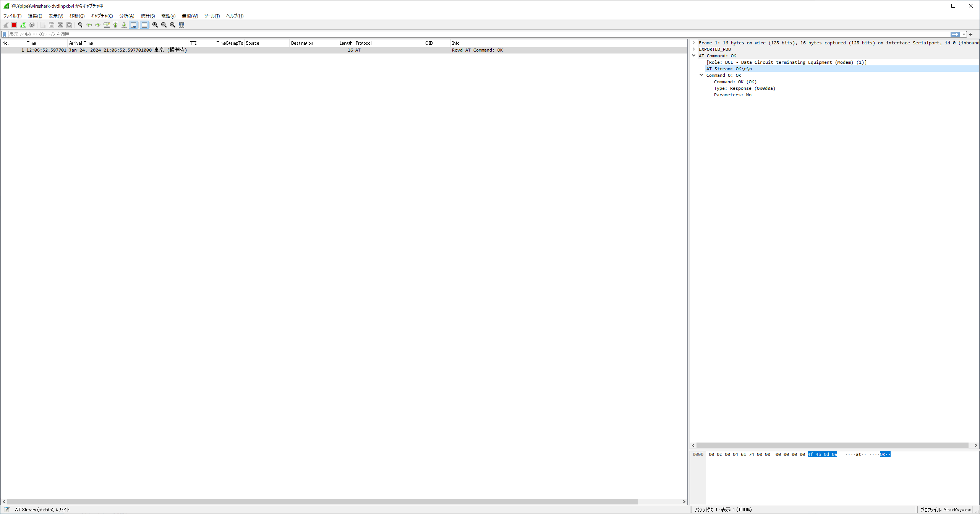Toggle packet list colorization
This screenshot has width=980, height=514.
pos(144,25)
